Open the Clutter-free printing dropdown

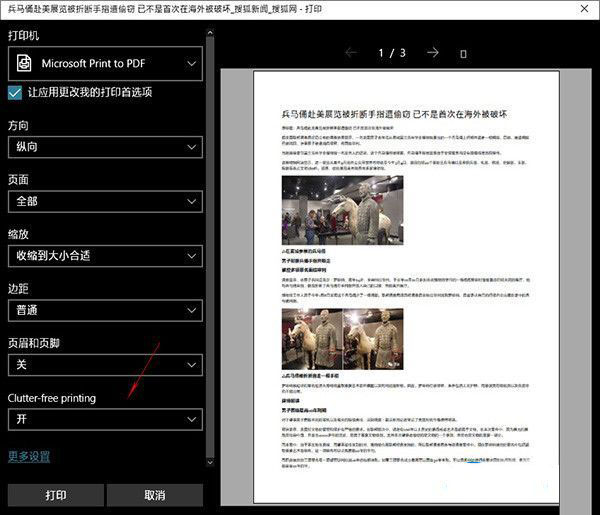[105, 419]
